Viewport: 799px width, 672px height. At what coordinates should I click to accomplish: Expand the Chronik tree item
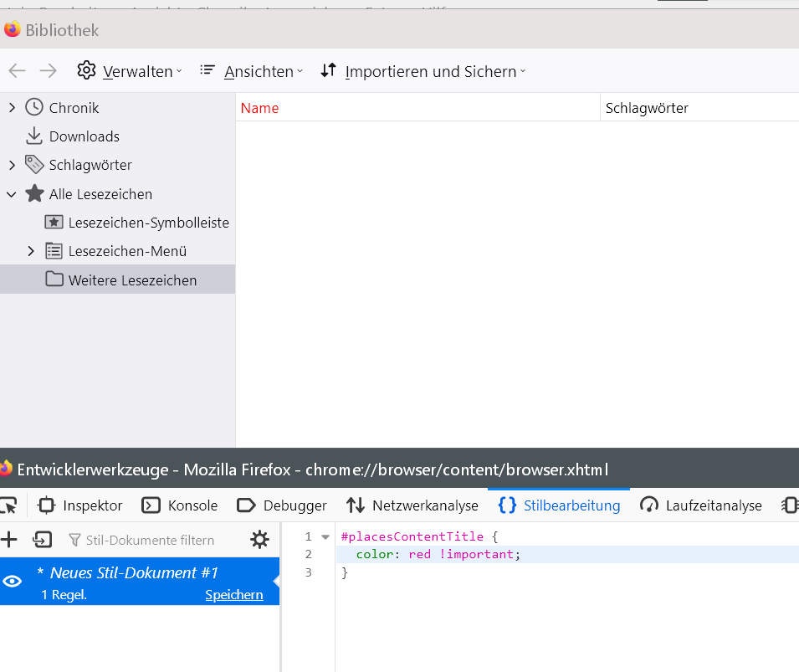point(12,108)
